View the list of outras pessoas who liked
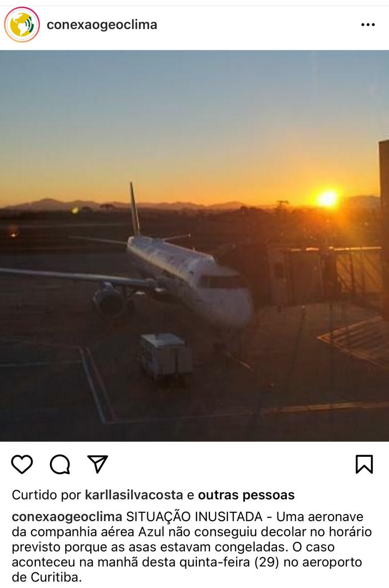 (246, 495)
